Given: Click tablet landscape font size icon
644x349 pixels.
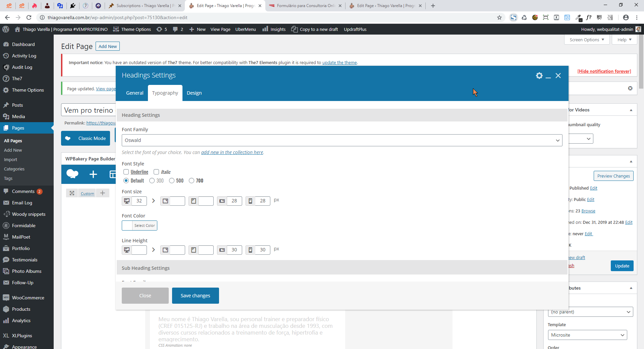Looking at the screenshot, I should tap(165, 201).
